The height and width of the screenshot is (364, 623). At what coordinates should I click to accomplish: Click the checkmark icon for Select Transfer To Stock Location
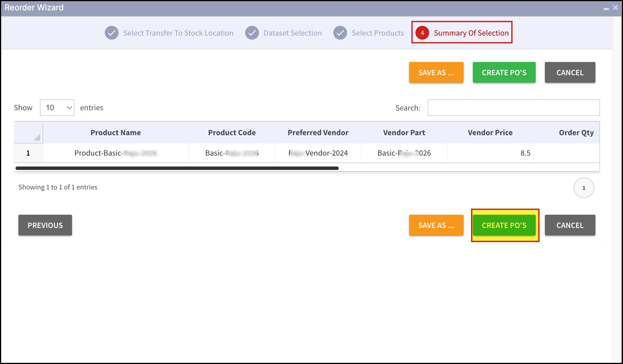click(x=112, y=33)
